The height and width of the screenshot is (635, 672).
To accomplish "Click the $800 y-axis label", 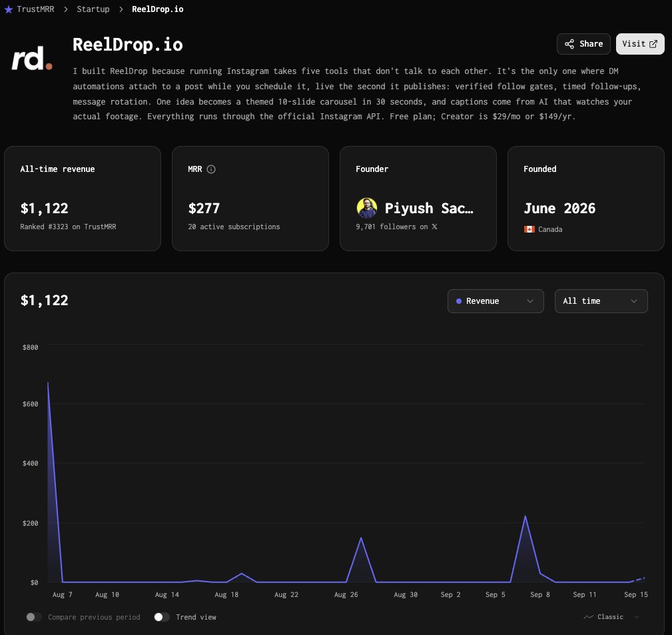I will pyautogui.click(x=31, y=347).
